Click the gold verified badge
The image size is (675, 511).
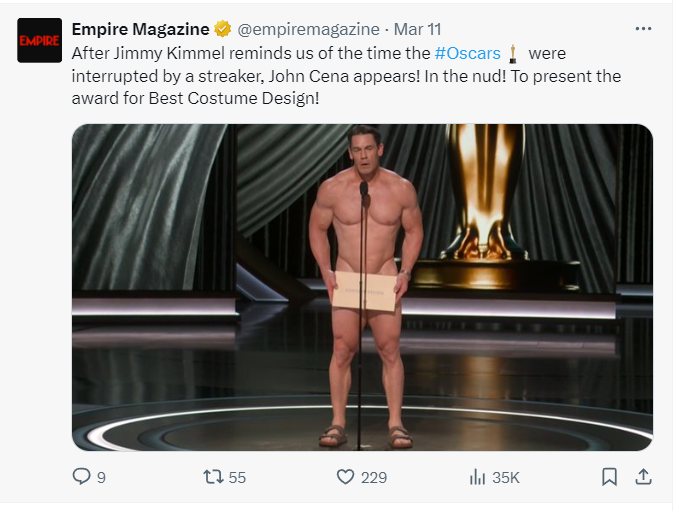tap(224, 29)
